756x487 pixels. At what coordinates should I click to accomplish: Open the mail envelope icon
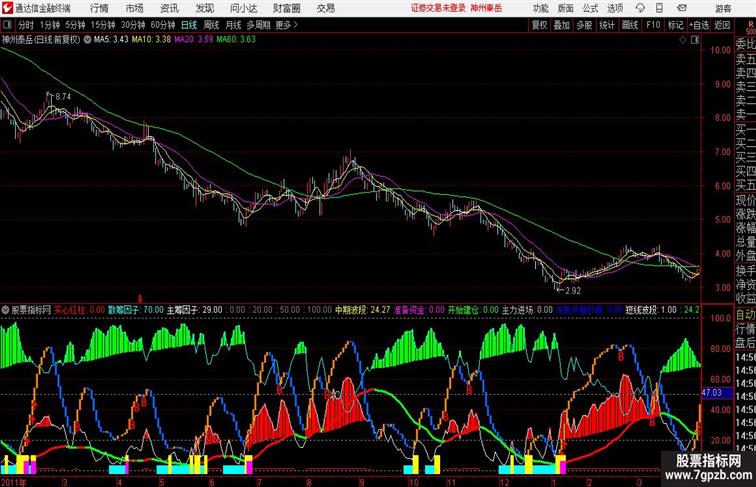click(682, 8)
